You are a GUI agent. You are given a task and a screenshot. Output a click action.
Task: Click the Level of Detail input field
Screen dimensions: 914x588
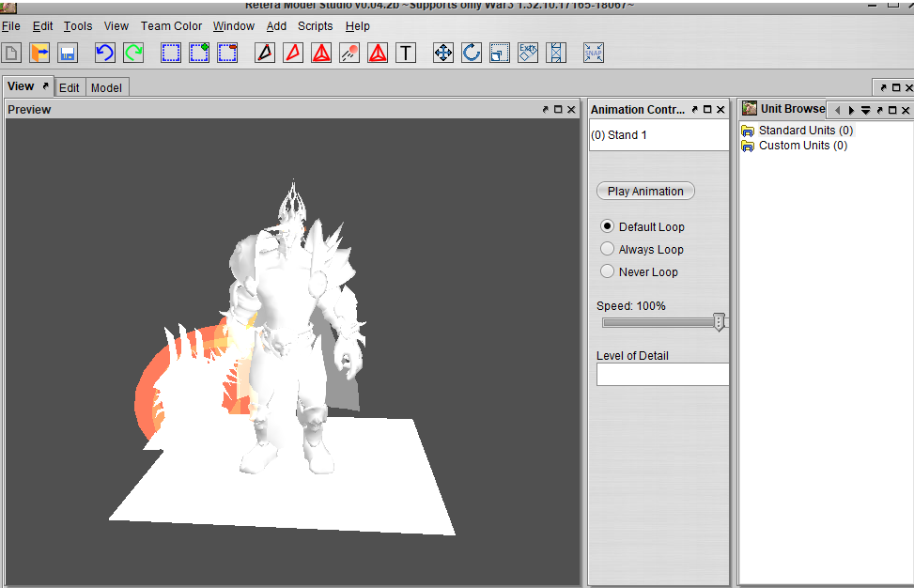pos(663,374)
